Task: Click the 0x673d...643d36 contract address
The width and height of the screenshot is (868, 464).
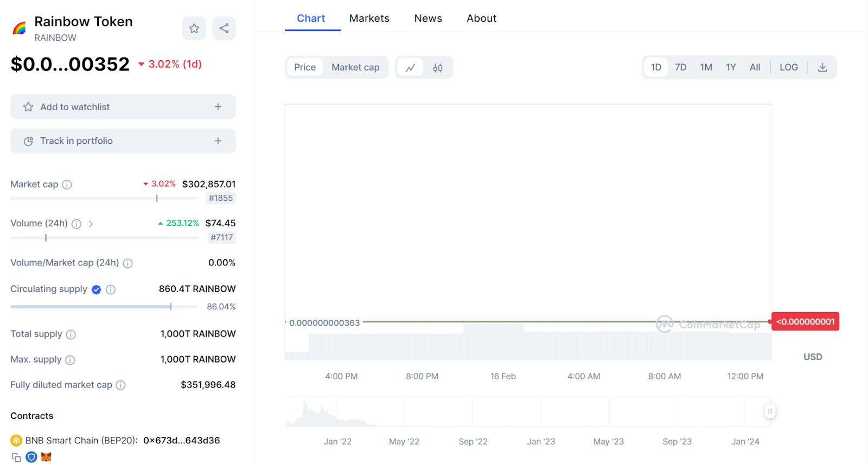Action: coord(182,440)
